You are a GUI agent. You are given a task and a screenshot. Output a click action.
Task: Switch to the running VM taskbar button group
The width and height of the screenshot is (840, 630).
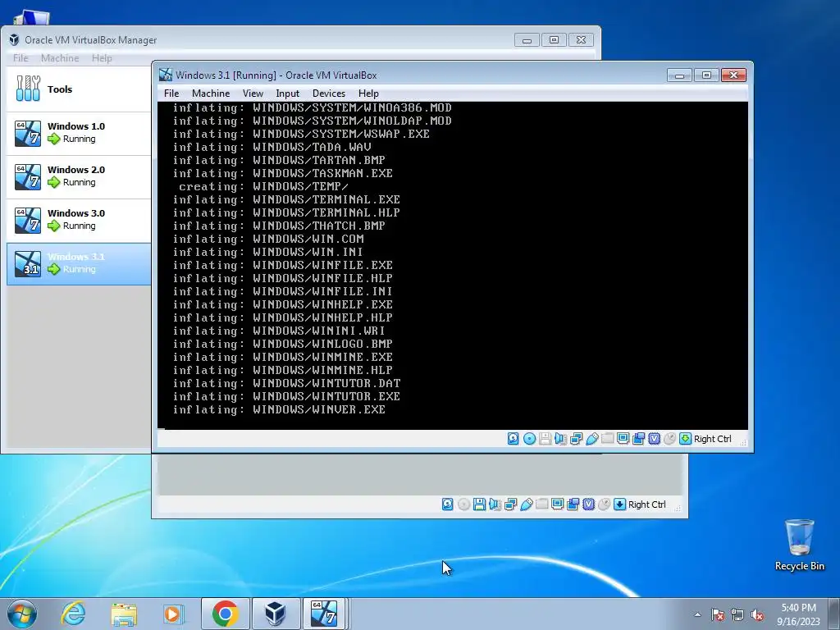click(325, 614)
